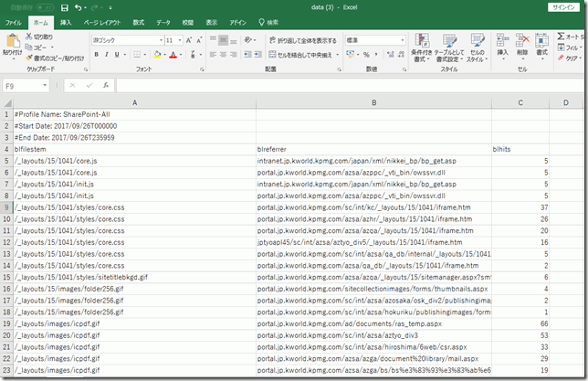Click the red font color swatch
Viewport: 588px width, 381px height.
point(173,55)
